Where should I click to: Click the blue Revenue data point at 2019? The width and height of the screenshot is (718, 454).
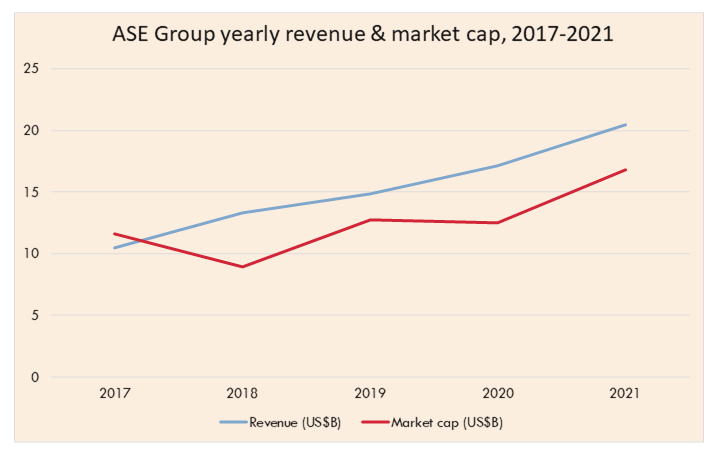(370, 194)
